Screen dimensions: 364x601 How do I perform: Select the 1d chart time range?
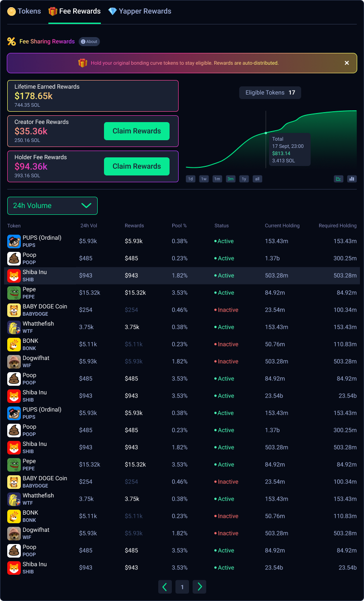click(x=190, y=179)
